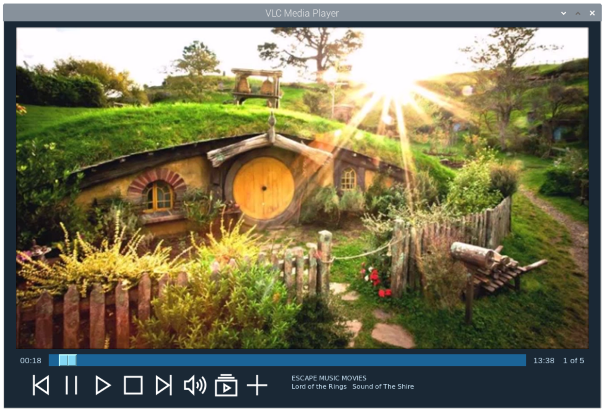Skip to the next track
Viewport: 606px width, 412px height.
point(164,385)
